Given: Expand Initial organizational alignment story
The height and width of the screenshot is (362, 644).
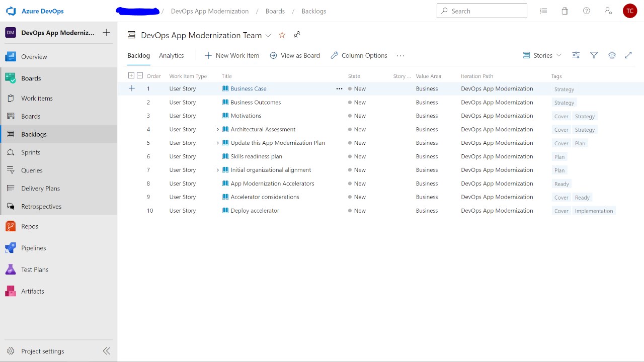Looking at the screenshot, I should pos(218,170).
